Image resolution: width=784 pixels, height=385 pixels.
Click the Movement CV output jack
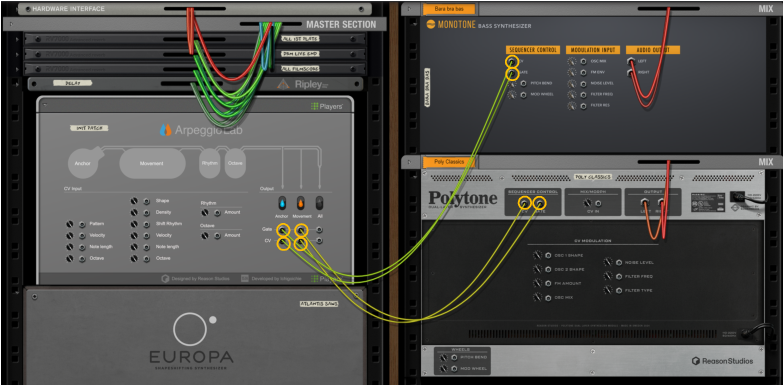pos(300,244)
